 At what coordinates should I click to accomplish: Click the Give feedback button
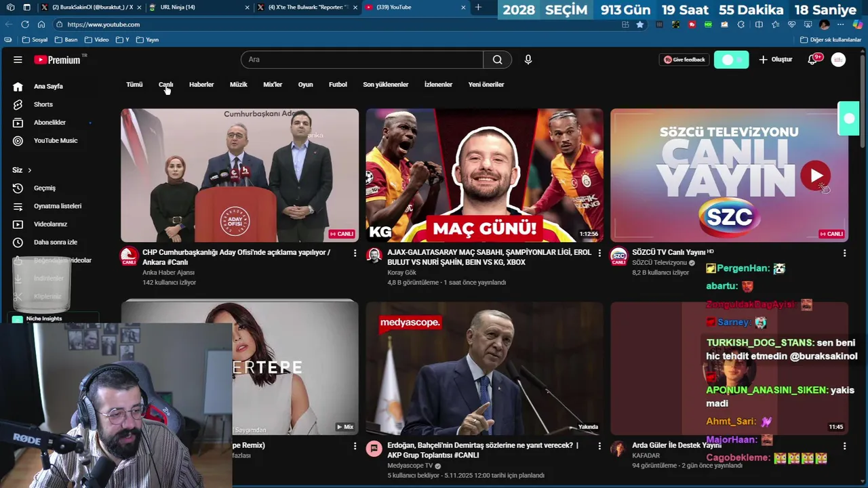click(684, 60)
